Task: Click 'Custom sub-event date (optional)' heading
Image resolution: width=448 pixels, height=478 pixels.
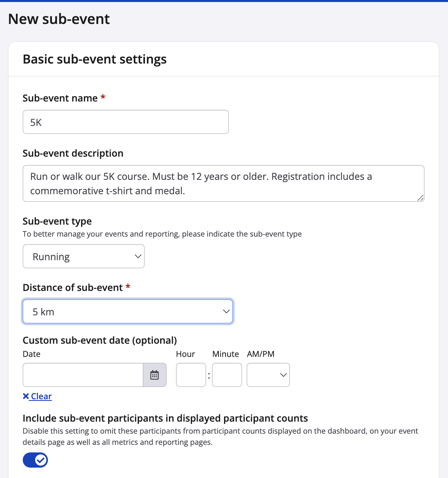Action: click(100, 340)
